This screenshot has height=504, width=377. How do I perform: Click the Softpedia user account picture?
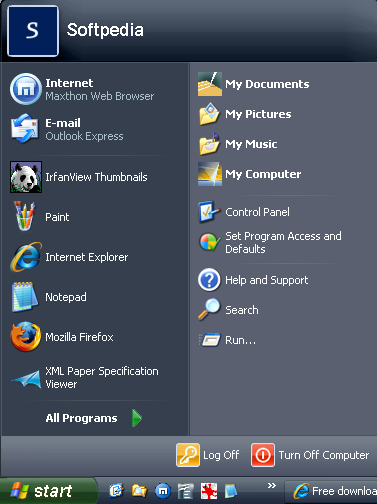[33, 31]
